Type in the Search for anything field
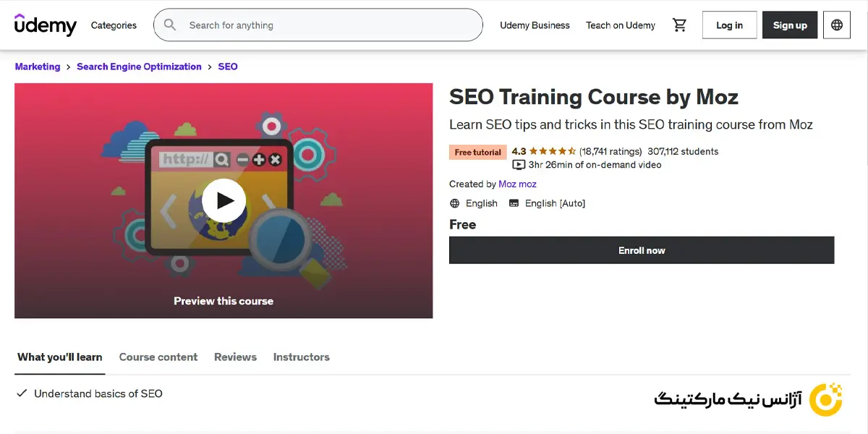 pos(325,25)
